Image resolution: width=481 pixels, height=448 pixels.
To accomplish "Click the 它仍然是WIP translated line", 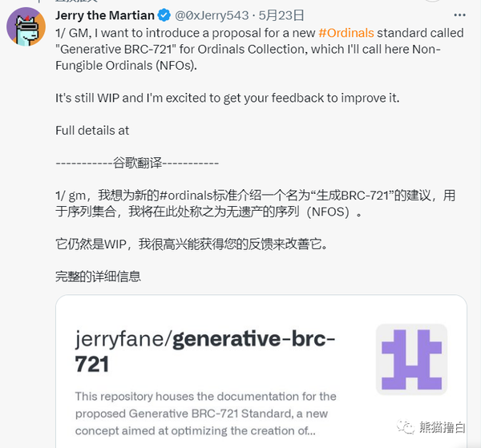I will coord(192,244).
